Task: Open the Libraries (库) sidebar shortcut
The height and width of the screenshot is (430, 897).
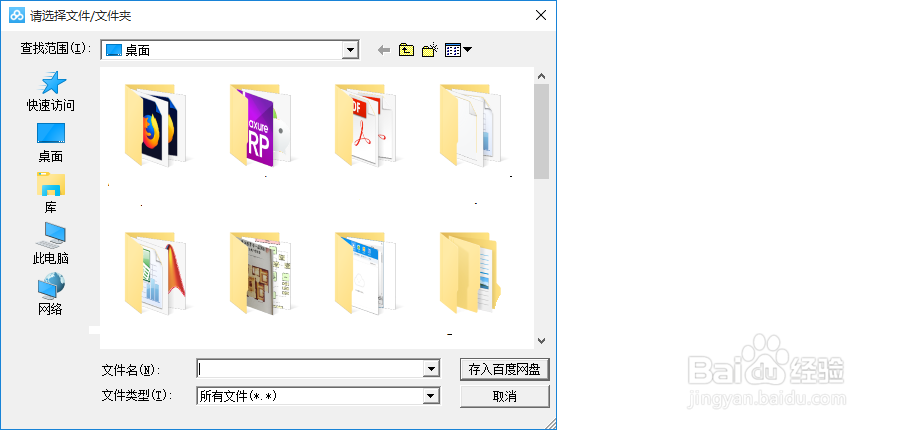Action: [50, 193]
